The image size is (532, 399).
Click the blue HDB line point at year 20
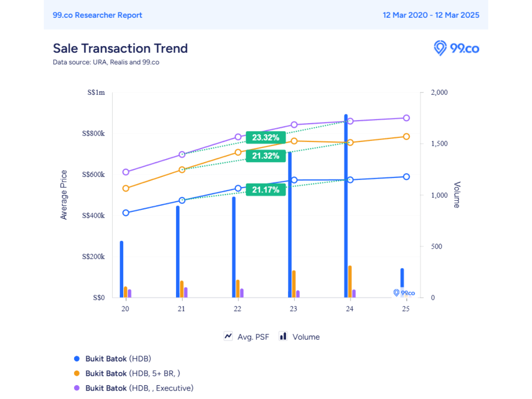126,213
